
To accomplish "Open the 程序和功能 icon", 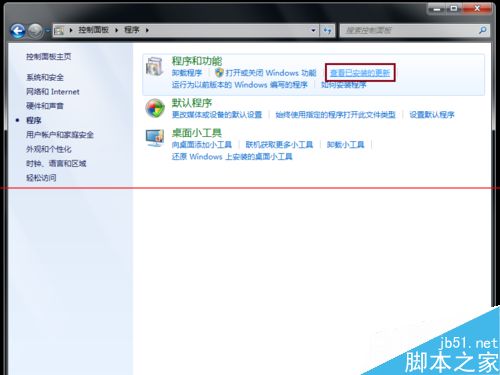I will click(x=155, y=67).
